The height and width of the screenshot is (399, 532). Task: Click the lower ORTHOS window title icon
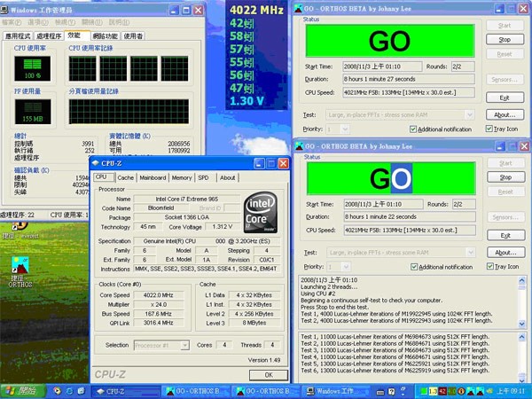point(300,146)
